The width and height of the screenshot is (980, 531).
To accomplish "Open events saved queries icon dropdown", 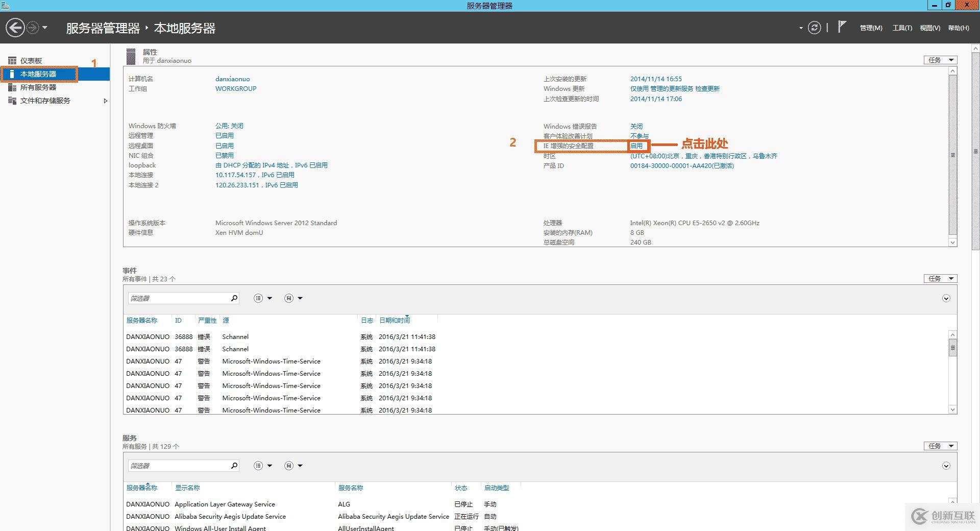I will pyautogui.click(x=293, y=298).
